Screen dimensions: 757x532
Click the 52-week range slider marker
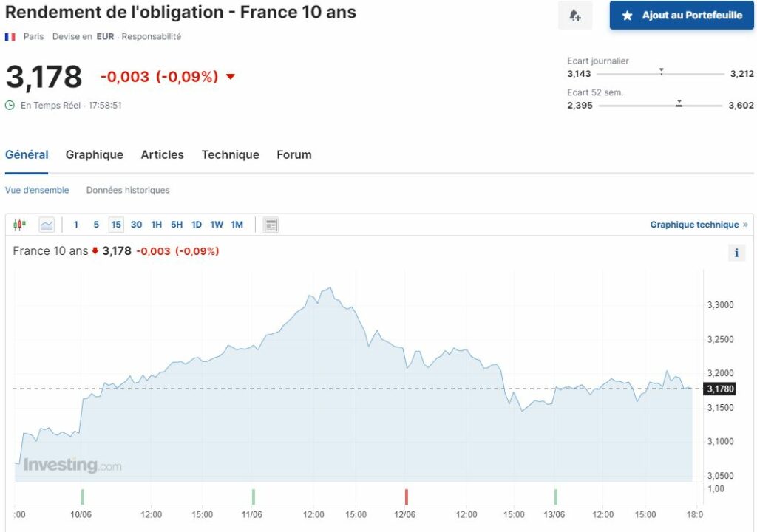679,104
